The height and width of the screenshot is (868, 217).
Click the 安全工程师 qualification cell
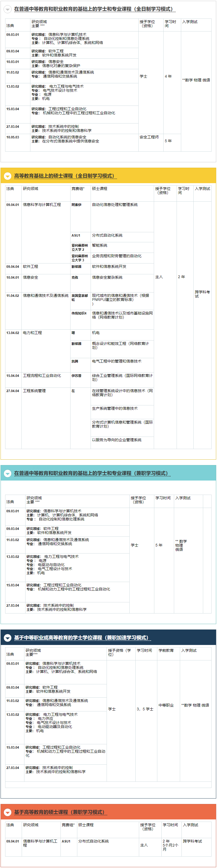tap(149, 137)
